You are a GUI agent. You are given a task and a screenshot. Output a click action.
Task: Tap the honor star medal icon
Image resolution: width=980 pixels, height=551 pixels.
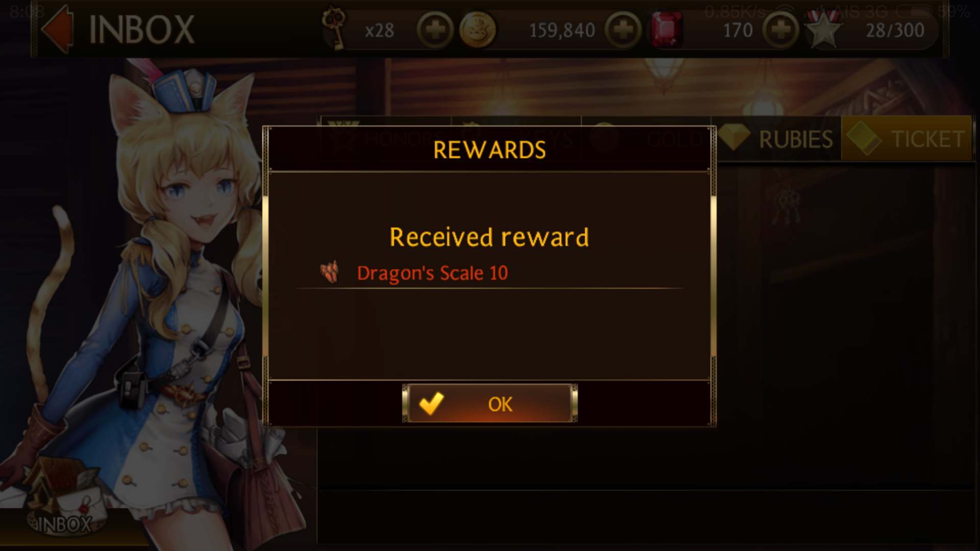[823, 30]
